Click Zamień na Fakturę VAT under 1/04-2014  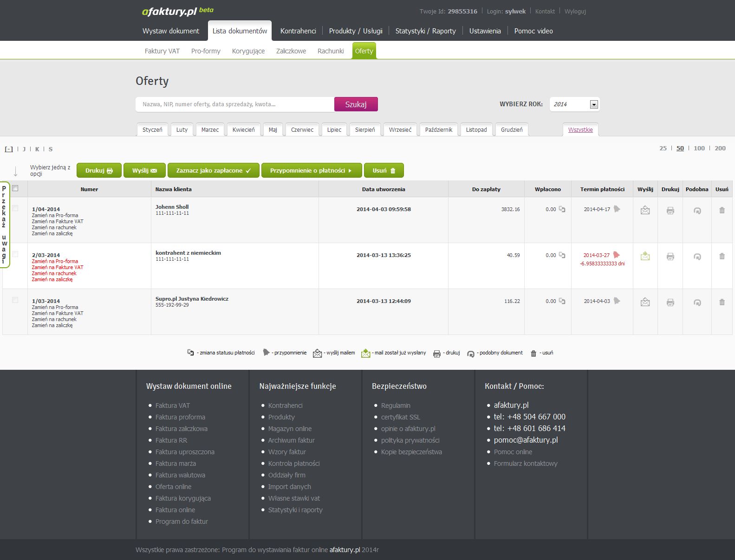(x=58, y=221)
